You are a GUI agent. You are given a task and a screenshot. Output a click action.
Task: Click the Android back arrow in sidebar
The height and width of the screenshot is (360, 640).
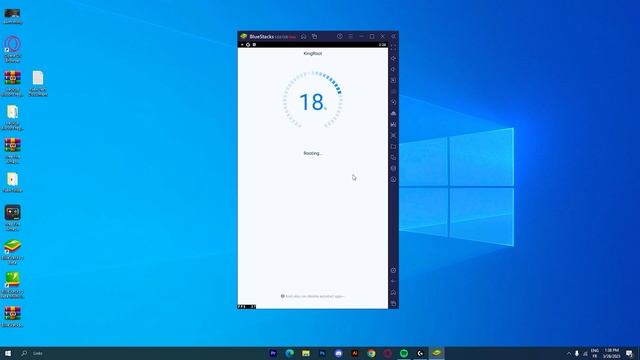393,281
